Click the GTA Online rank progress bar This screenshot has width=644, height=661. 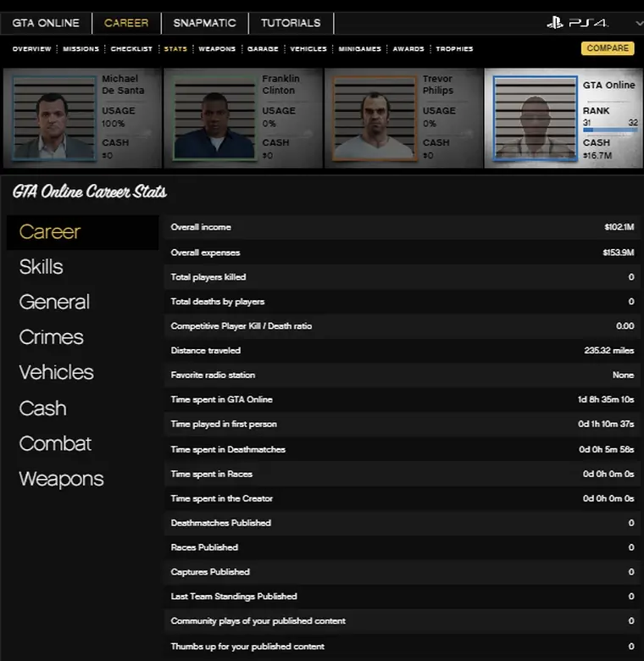pyautogui.click(x=610, y=131)
